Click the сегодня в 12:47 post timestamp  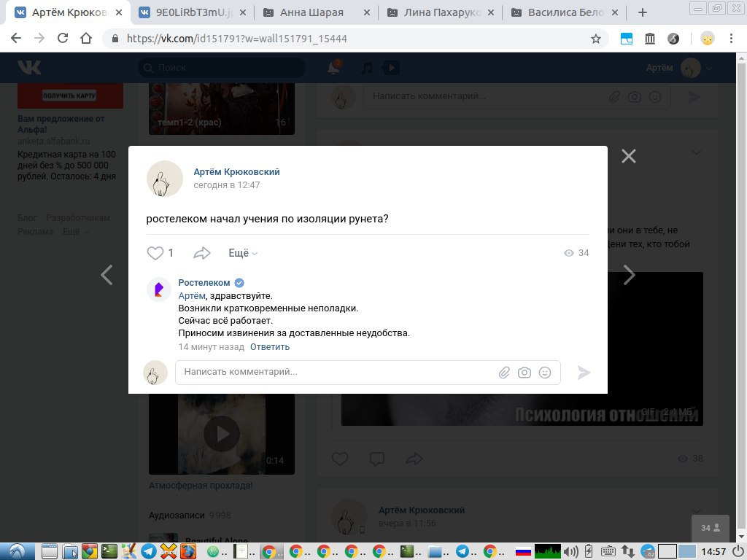(227, 185)
